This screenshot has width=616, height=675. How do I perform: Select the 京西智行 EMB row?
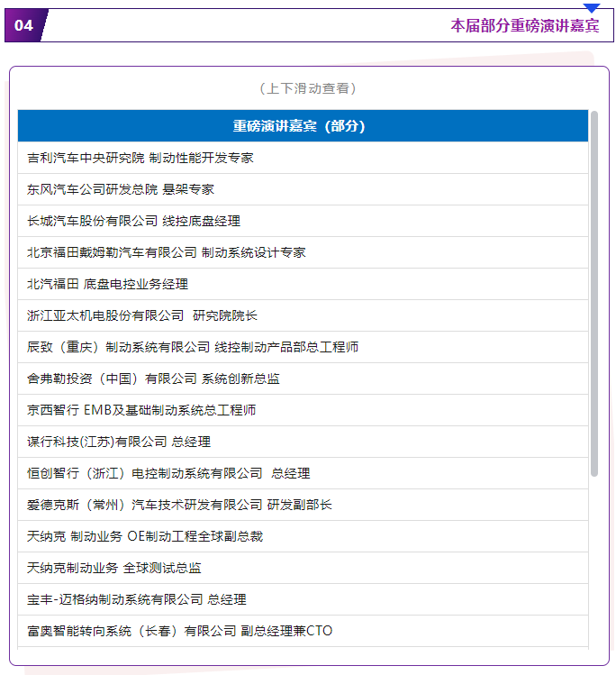142,410
